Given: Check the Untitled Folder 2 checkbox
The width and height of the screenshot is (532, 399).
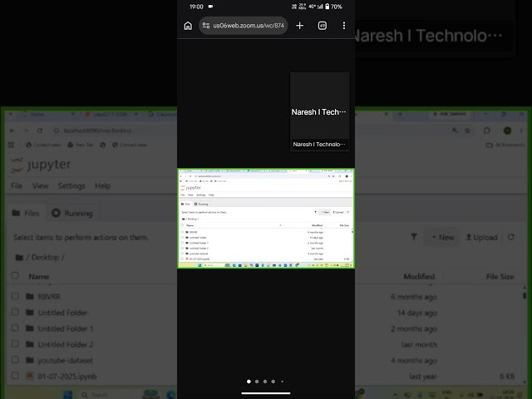Looking at the screenshot, I should (x=15, y=343).
